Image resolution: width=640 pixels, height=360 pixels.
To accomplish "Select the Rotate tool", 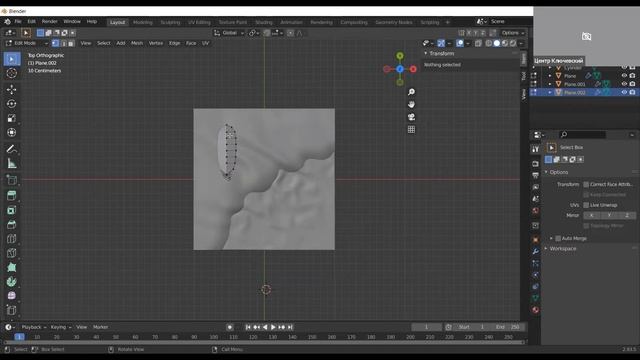I will point(12,104).
